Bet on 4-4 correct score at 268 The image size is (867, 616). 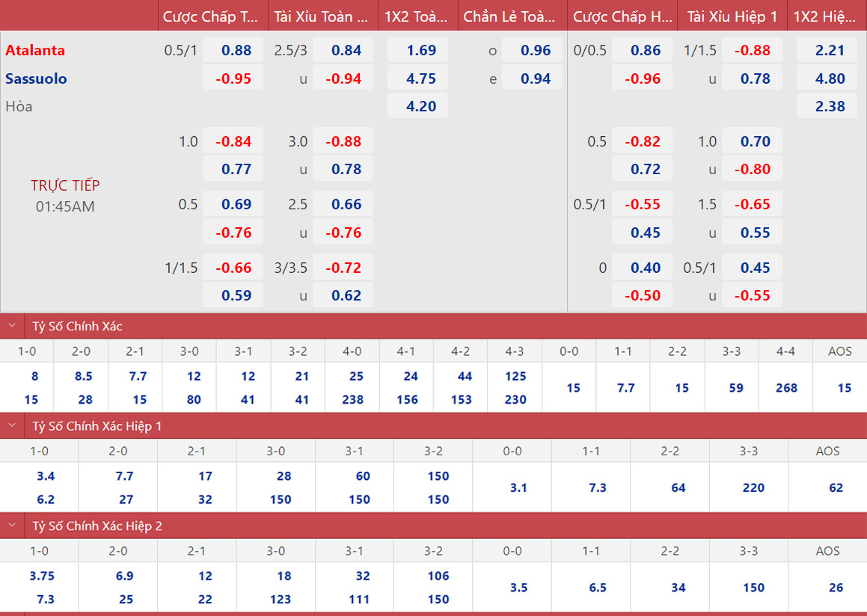785,388
